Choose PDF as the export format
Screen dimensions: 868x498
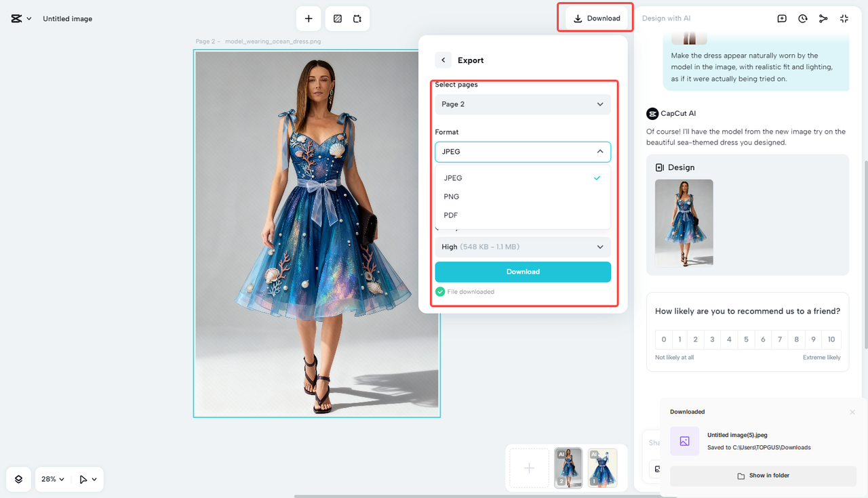450,215
